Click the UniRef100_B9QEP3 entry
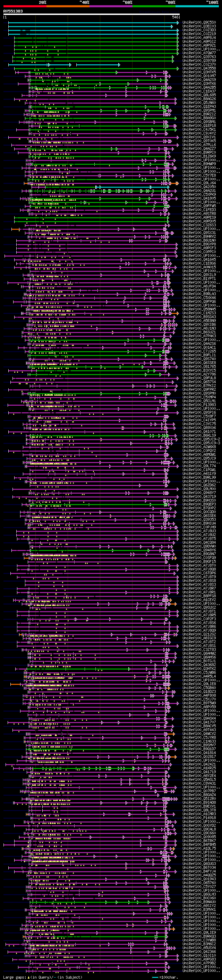 [x=199, y=504]
